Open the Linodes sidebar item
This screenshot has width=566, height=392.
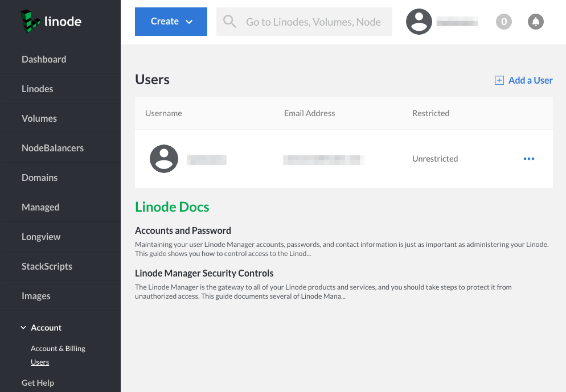pos(38,89)
